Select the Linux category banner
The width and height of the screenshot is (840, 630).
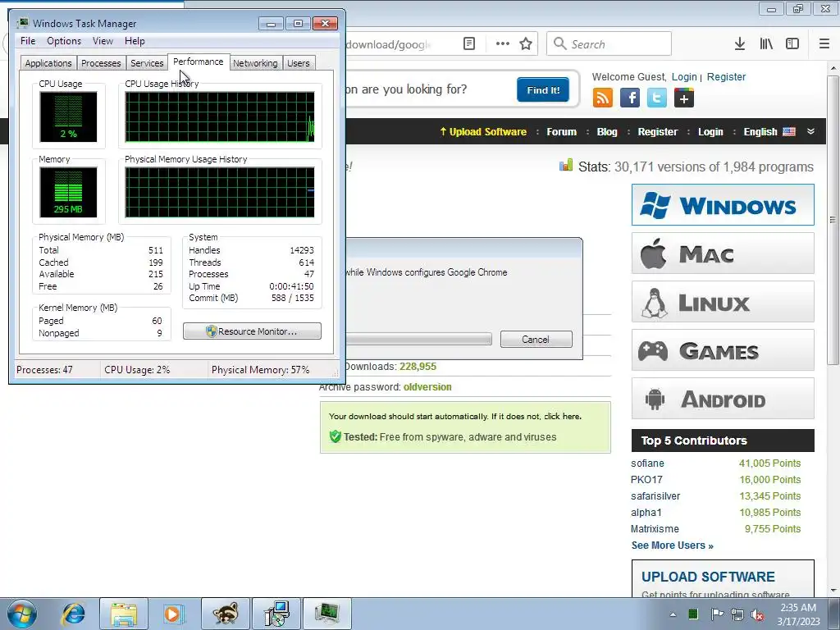[723, 302]
